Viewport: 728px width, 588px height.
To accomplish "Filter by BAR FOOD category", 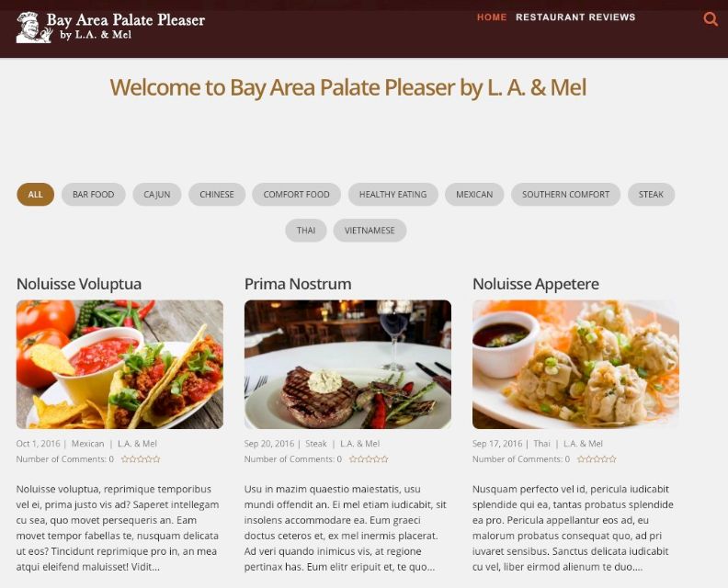I will pos(94,195).
